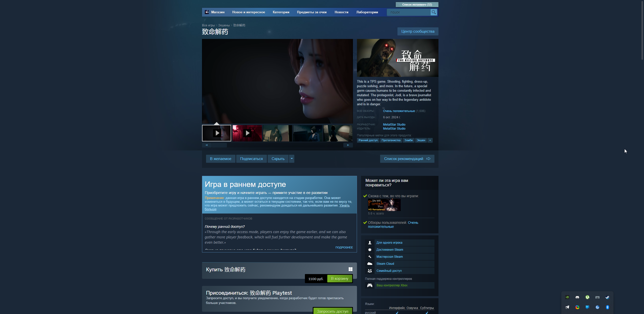Viewport: 644px width, 314px height.
Task: Open uTorrent from system tray
Action: coord(587,297)
